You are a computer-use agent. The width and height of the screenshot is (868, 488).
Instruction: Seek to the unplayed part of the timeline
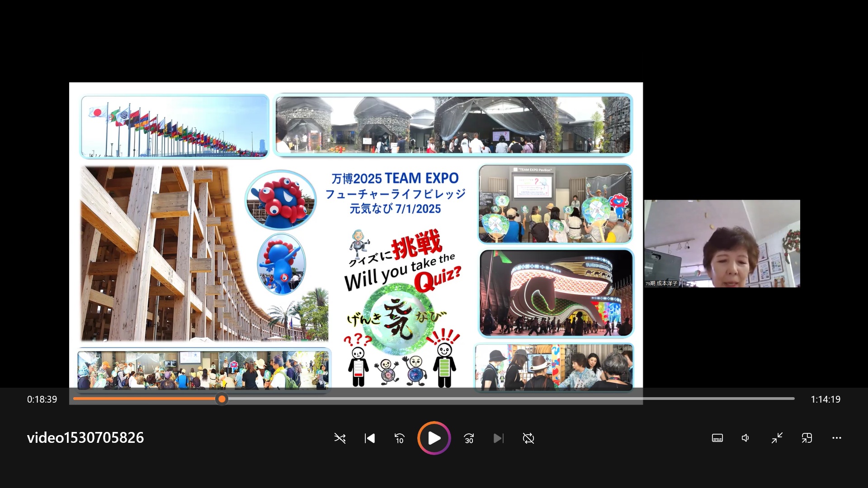[497, 399]
